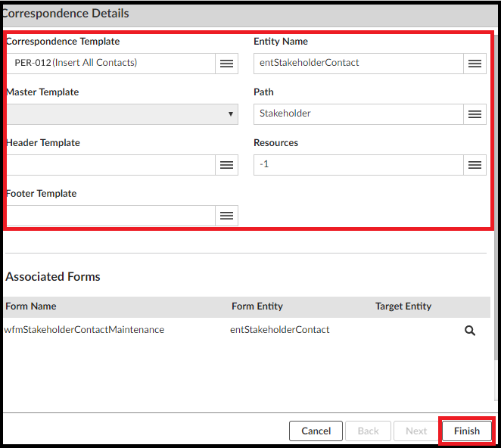501x448 pixels.
Task: Open the Footer Template lookup menu icon
Action: coord(226,216)
